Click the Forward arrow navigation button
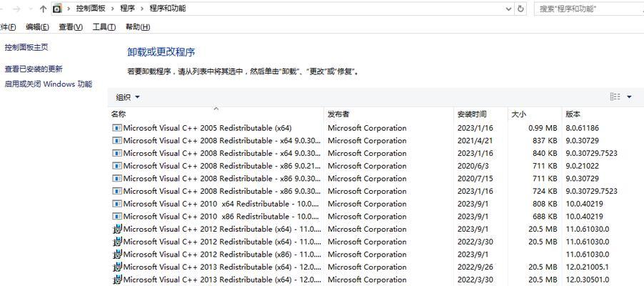Screen dimensions: 644x286 (x=16, y=9)
